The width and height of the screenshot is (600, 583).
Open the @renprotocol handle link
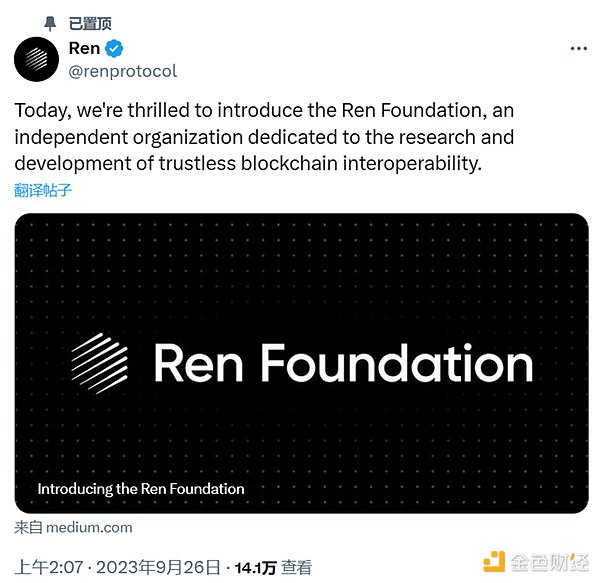(122, 71)
